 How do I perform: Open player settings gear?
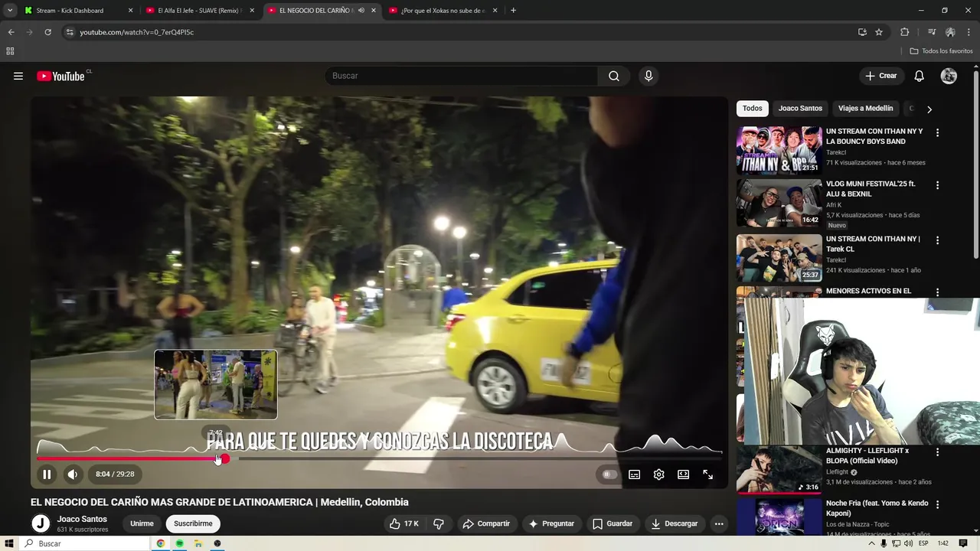[x=658, y=474]
